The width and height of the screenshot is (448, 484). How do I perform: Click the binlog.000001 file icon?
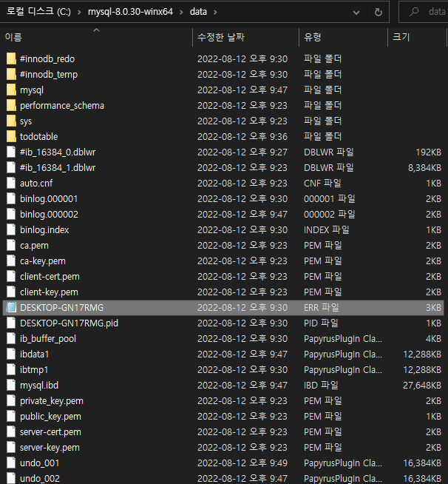point(11,198)
